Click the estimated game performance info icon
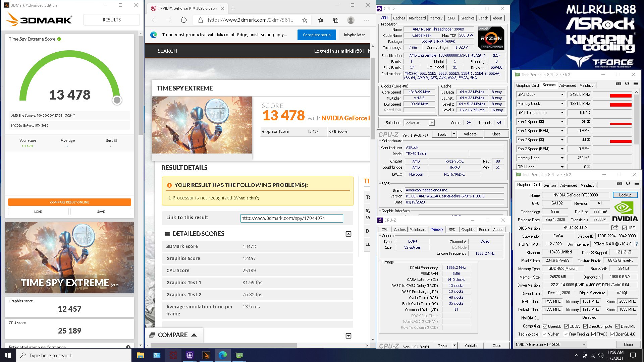Screen dimensions: 644x362 click(128, 347)
